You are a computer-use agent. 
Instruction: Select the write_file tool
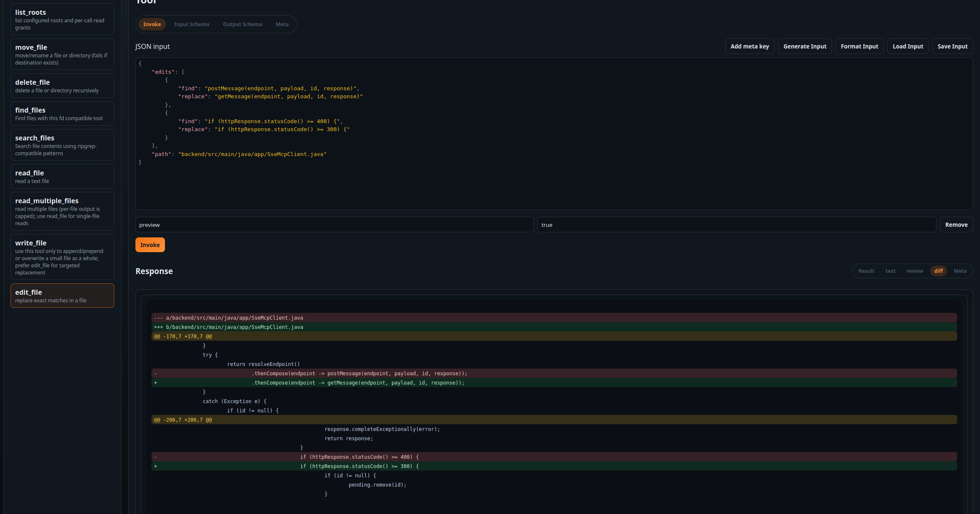(x=62, y=257)
